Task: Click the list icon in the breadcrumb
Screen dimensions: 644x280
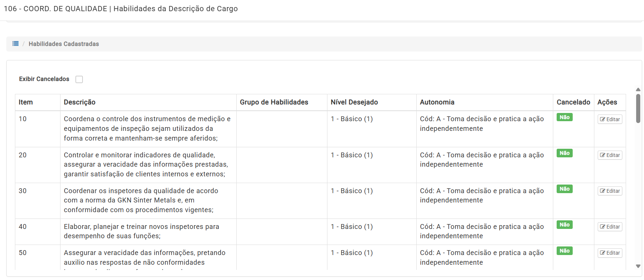Action: (15, 44)
